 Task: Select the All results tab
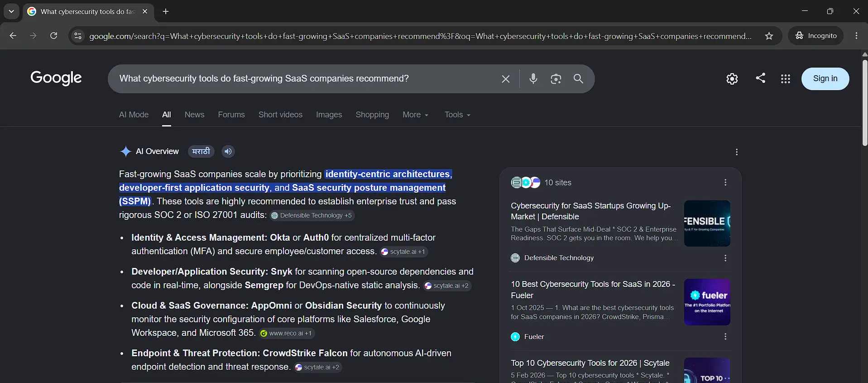167,115
